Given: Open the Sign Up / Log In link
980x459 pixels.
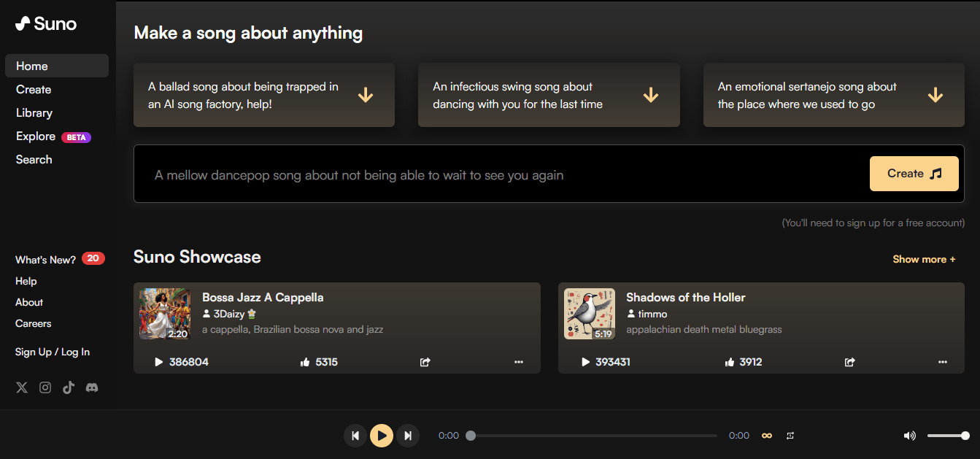Looking at the screenshot, I should tap(53, 352).
